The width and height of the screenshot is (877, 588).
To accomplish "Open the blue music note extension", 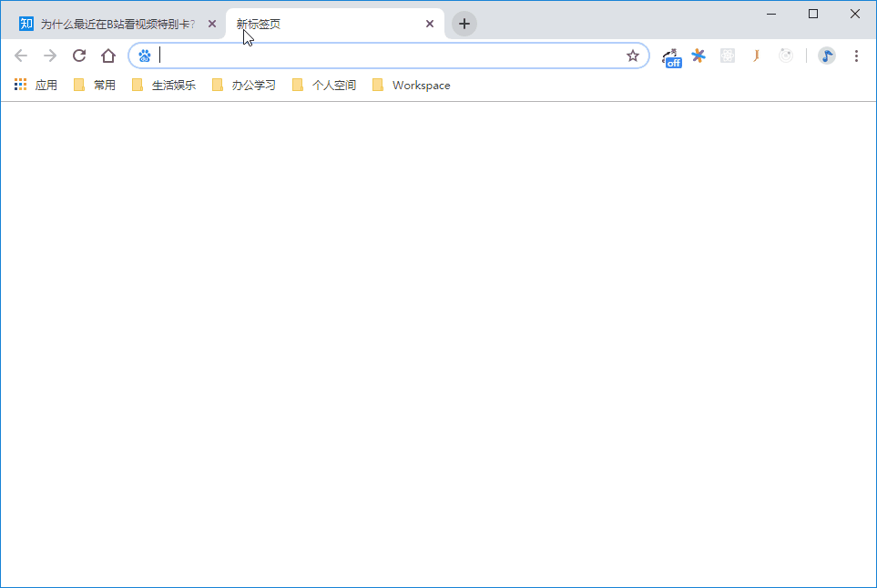I will pos(826,56).
